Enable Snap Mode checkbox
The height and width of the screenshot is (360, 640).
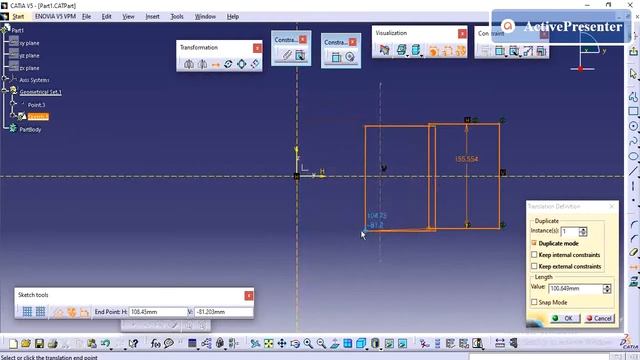point(534,302)
